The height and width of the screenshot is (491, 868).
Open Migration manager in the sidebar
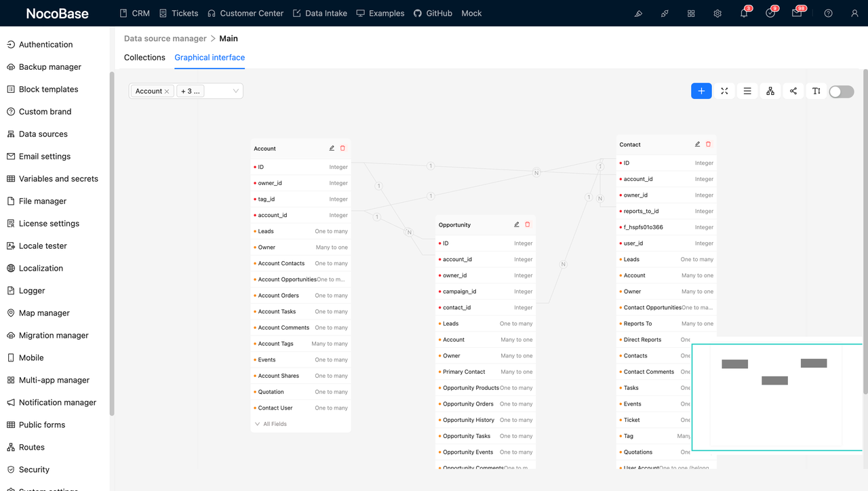coord(52,335)
